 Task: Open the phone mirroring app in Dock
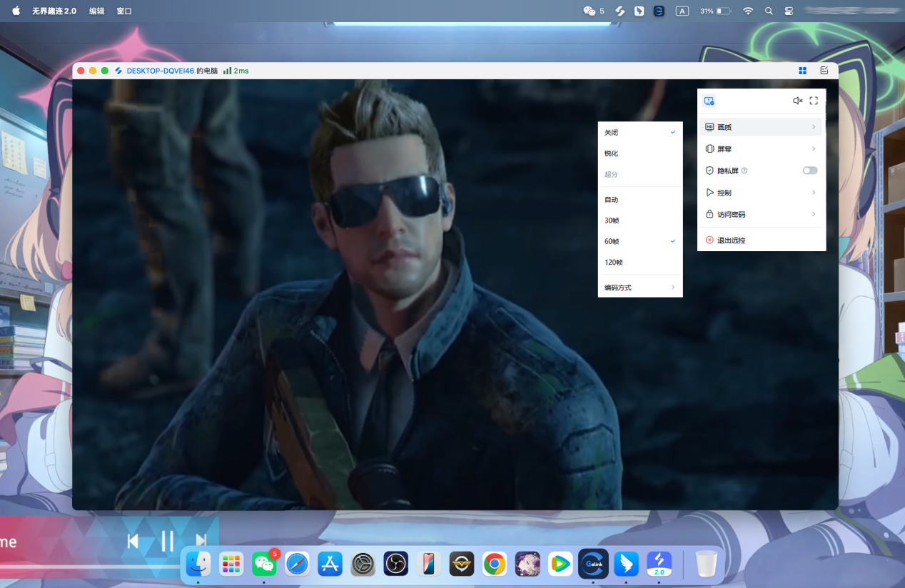[x=429, y=564]
